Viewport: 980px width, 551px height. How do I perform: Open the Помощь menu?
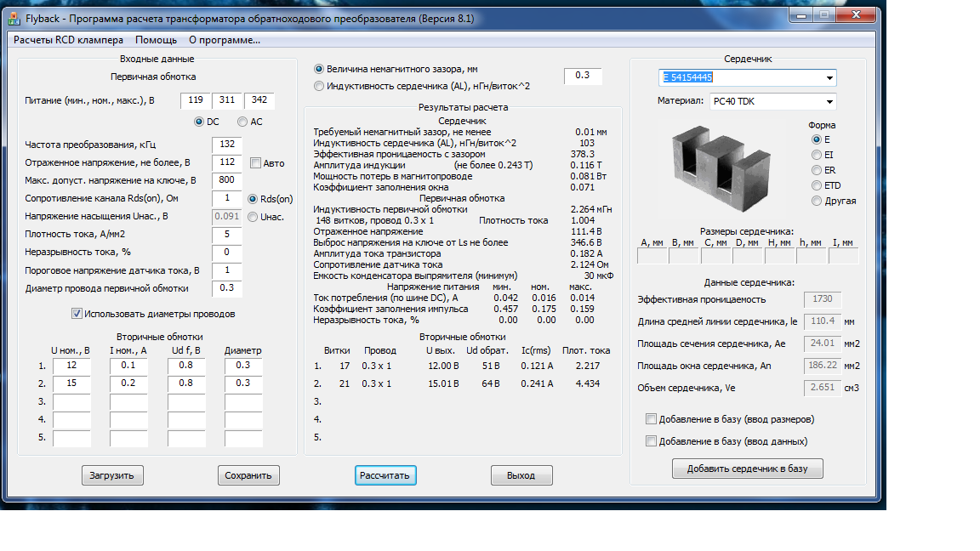156,40
